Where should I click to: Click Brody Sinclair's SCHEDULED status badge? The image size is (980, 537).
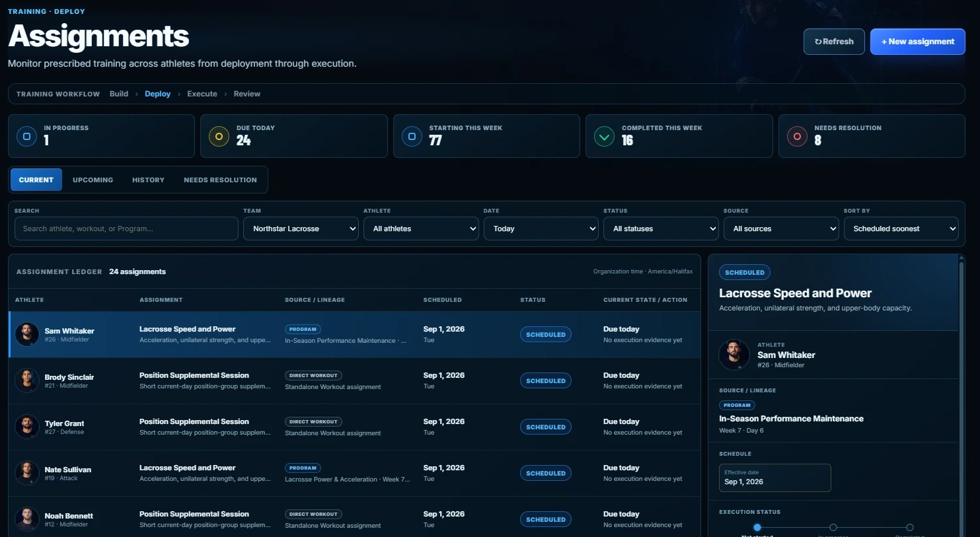546,380
